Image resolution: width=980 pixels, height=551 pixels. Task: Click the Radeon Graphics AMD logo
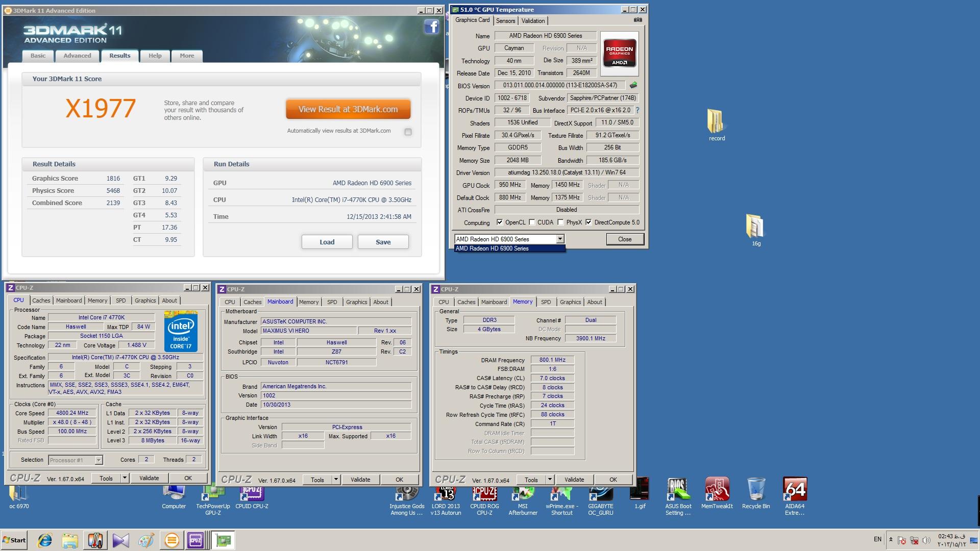click(x=620, y=54)
